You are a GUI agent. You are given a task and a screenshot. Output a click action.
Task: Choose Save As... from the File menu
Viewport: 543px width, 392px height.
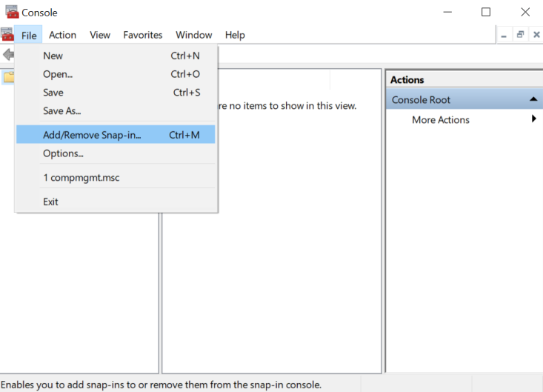116,111
